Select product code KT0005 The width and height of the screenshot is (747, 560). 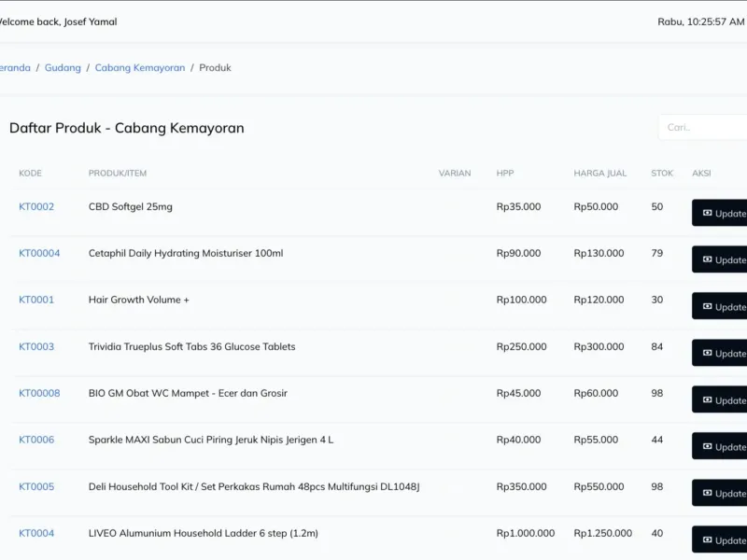(36, 487)
